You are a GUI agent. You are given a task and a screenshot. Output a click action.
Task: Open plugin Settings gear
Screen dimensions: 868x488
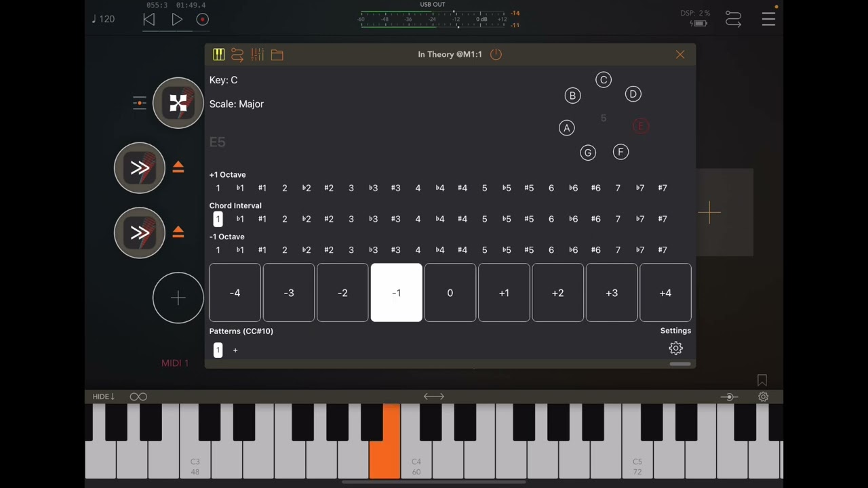point(675,348)
